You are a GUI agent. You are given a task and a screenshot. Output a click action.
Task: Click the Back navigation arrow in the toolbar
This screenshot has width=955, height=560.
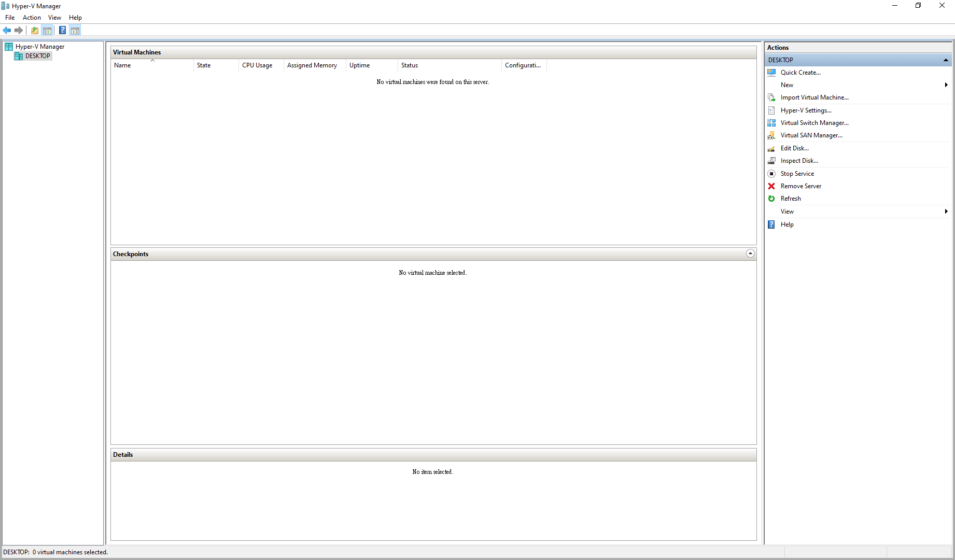tap(7, 30)
